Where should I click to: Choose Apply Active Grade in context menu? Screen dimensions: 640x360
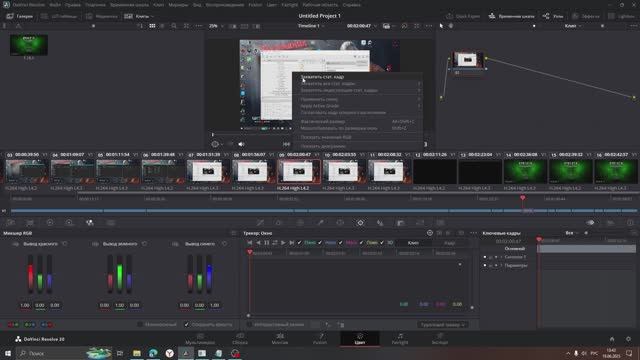coord(358,106)
